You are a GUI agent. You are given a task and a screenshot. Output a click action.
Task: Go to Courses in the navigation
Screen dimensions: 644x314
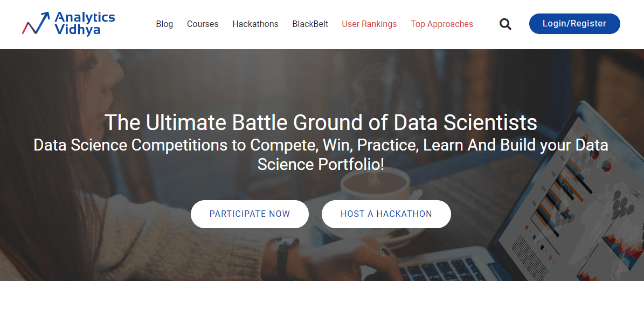(x=203, y=24)
